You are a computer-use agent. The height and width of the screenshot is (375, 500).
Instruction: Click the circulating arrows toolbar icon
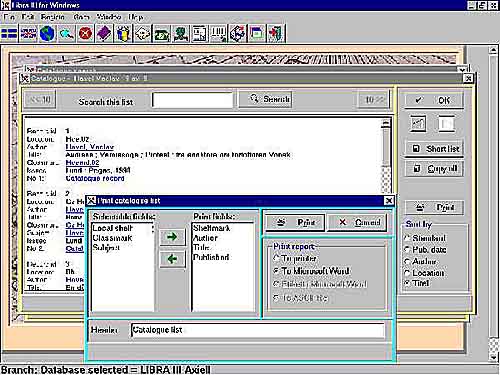tap(237, 33)
